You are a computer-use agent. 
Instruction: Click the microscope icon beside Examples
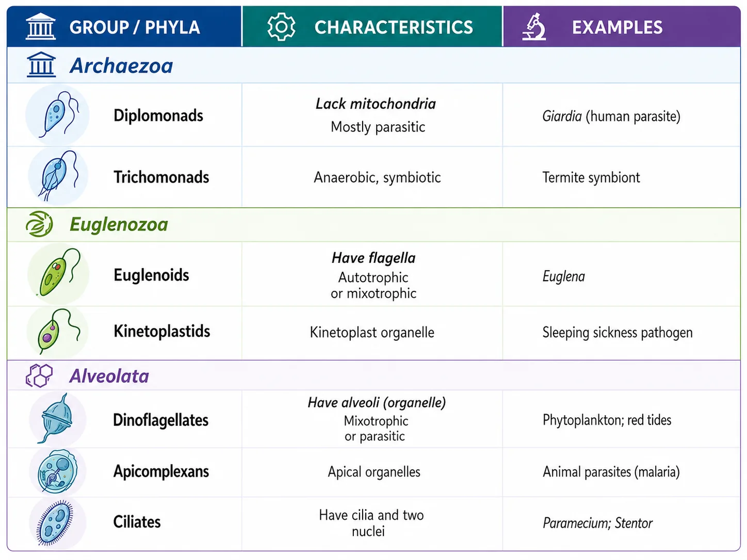534,27
